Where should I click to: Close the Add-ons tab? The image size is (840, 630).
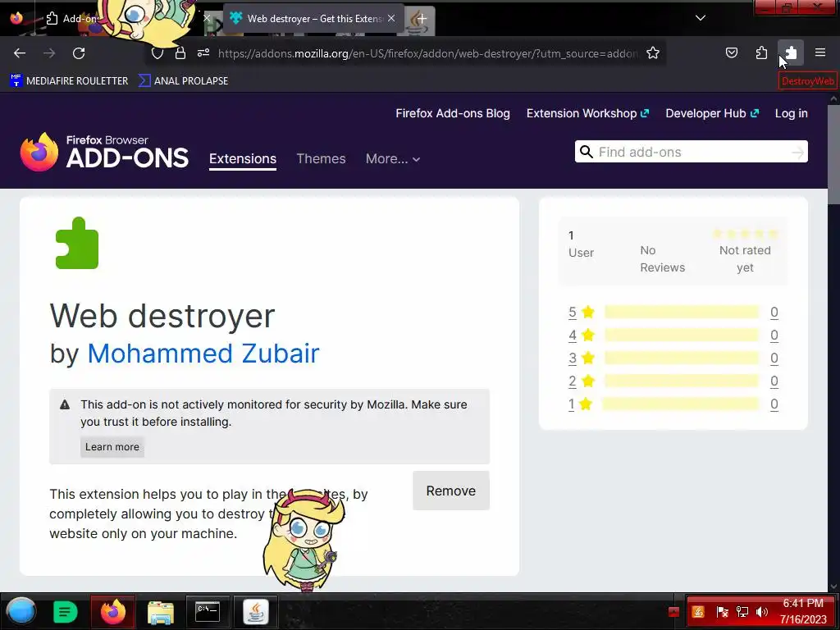pos(207,18)
